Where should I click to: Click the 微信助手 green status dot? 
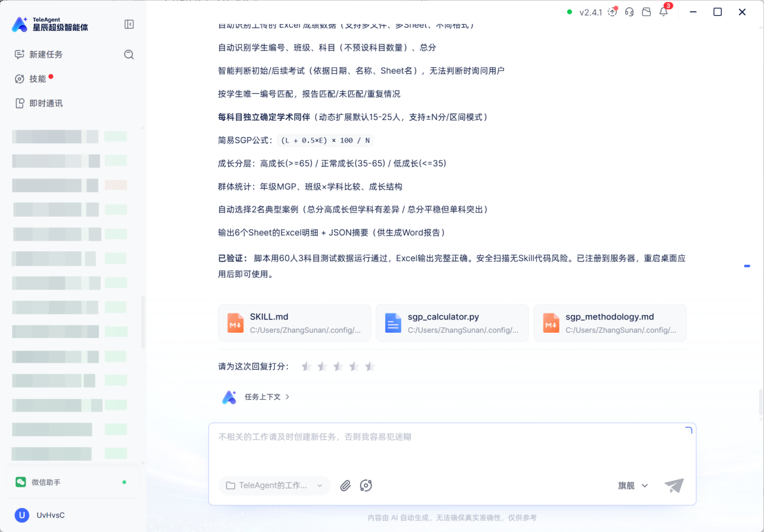(124, 482)
